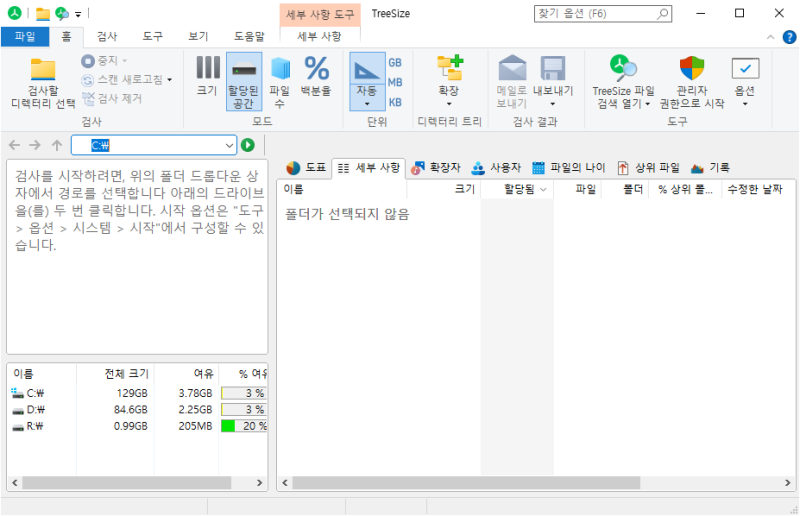Click the navigate forward arrow

35,145
